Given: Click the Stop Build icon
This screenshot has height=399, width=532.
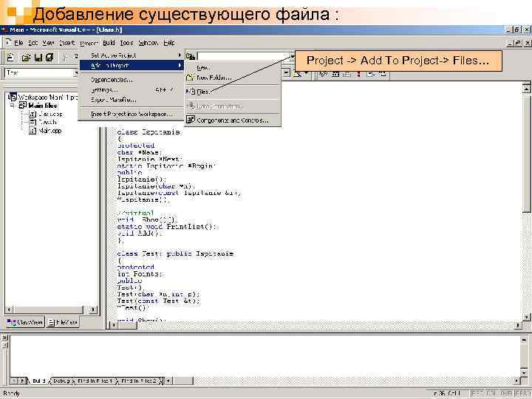Looking at the screenshot, I should click(347, 73).
